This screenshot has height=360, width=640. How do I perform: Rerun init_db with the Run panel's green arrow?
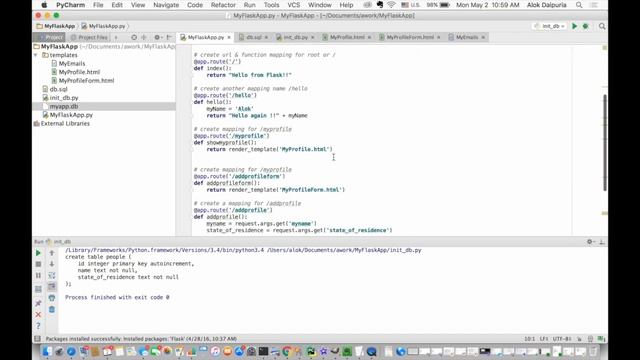pyautogui.click(x=38, y=253)
